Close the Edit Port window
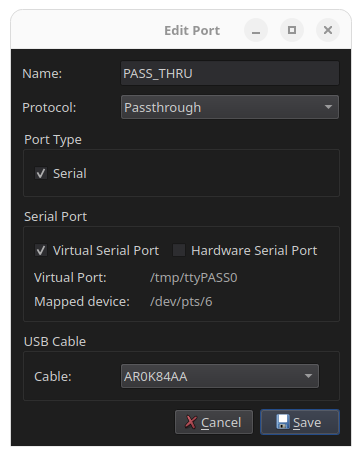362x457 pixels. click(x=328, y=30)
